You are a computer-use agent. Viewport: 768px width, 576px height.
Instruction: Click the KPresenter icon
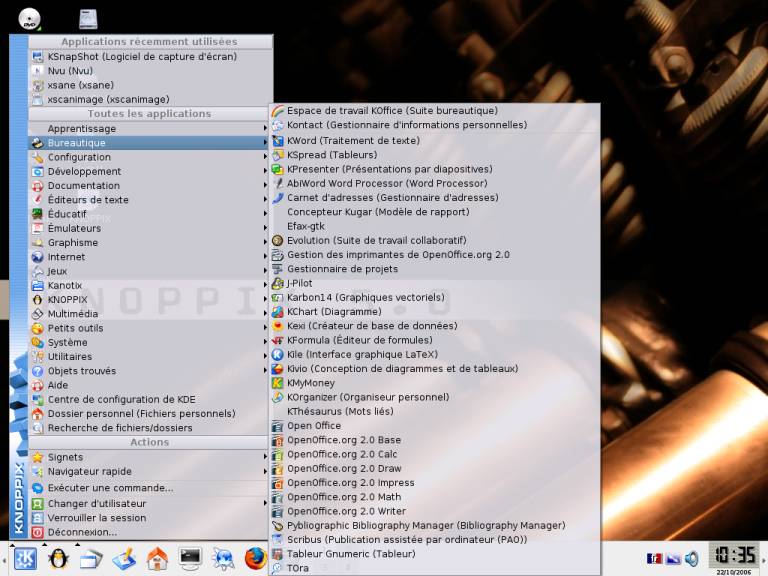[x=278, y=169]
